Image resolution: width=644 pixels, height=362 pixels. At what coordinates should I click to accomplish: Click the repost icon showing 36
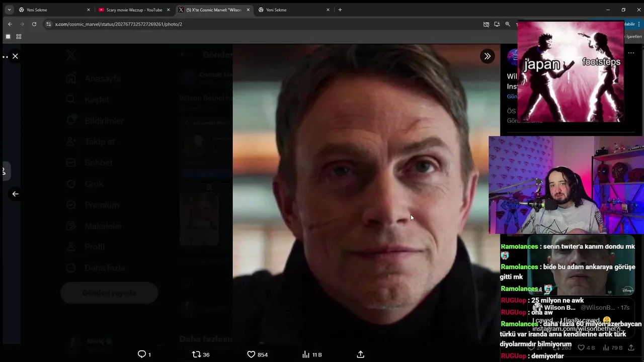201,354
